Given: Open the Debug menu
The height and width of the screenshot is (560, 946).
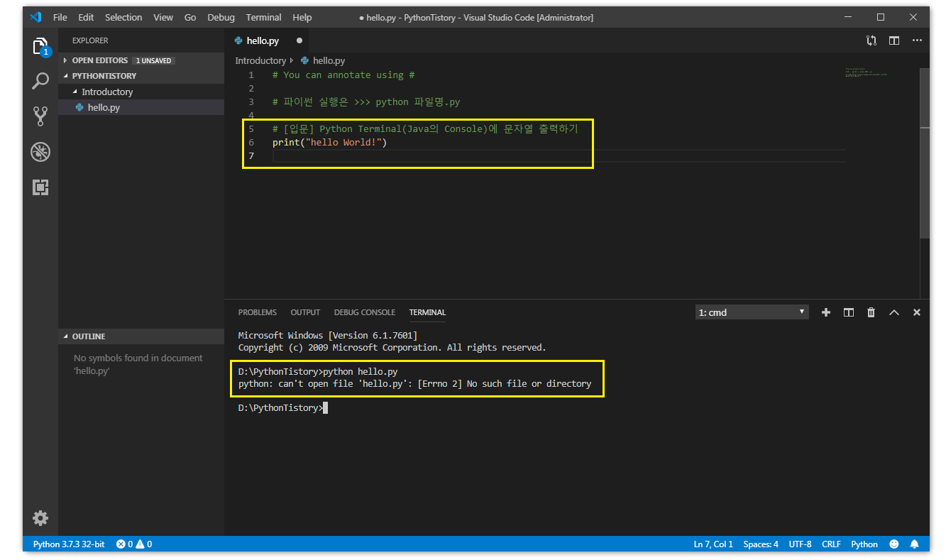Looking at the screenshot, I should (x=221, y=17).
